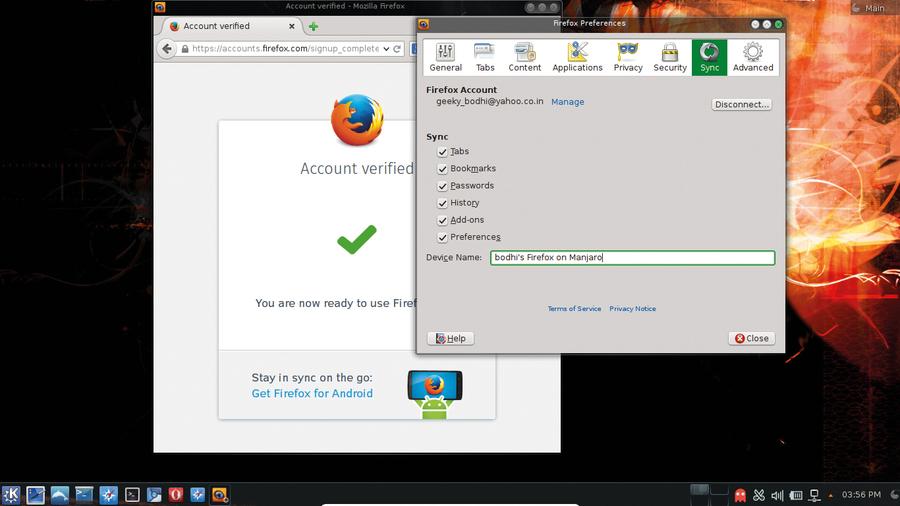
Task: Click the Help button in Preferences
Action: 451,338
